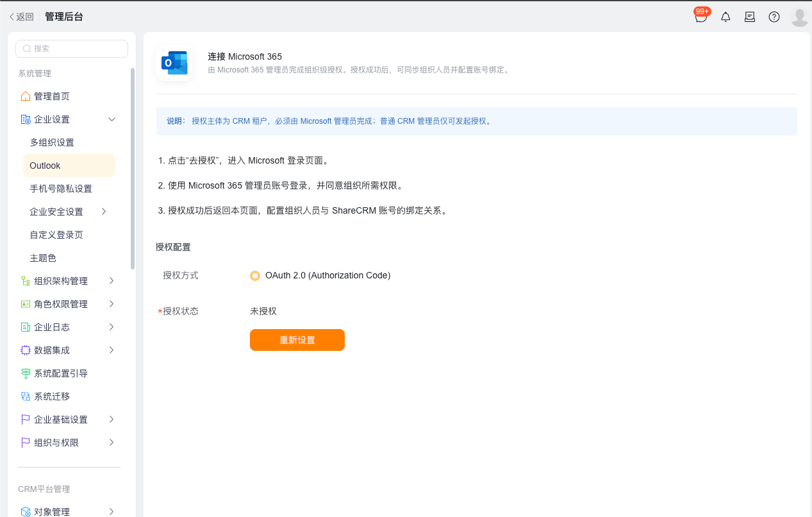Select the Outlook sidebar item
812x517 pixels.
(x=69, y=165)
